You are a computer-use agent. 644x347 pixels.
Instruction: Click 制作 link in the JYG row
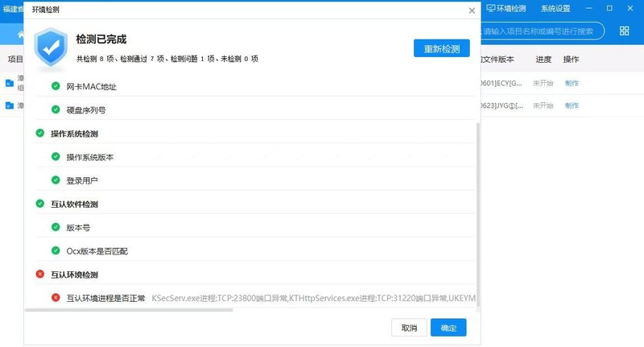point(572,105)
